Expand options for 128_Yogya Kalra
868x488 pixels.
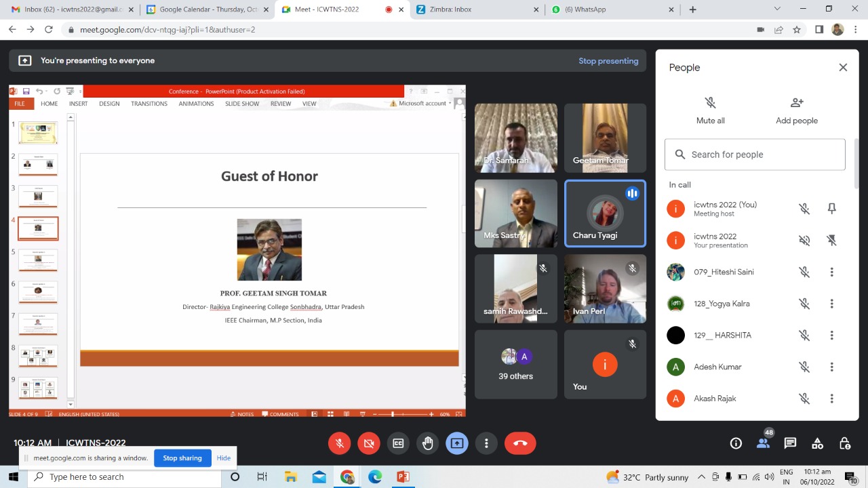pyautogui.click(x=831, y=304)
